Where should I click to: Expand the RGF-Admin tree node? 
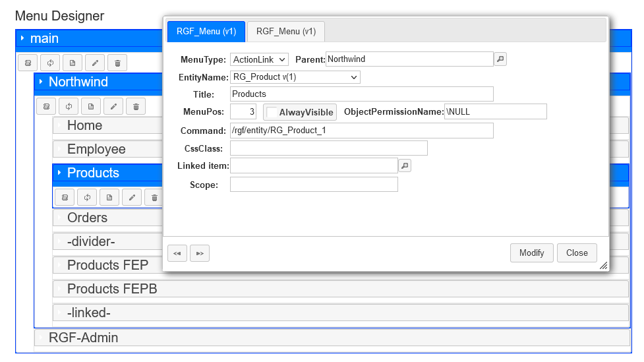click(x=40, y=338)
